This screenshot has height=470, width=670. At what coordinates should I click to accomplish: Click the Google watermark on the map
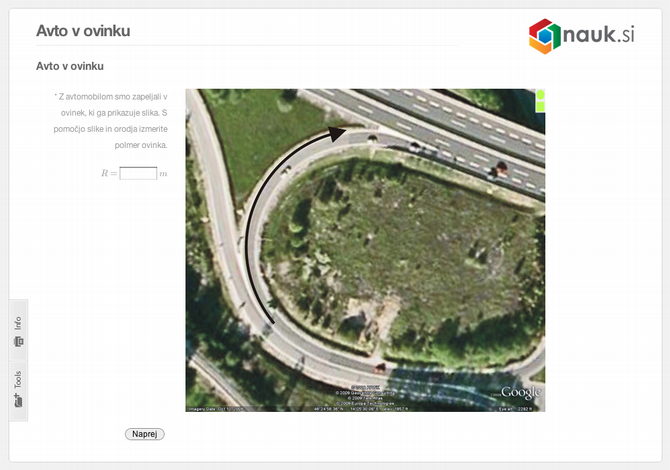[520, 392]
